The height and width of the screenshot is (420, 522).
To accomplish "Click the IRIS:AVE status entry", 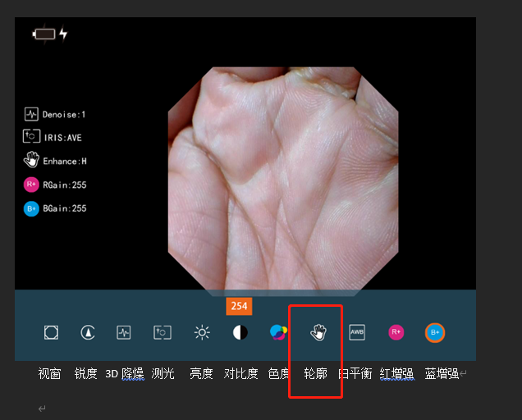I will click(x=53, y=138).
